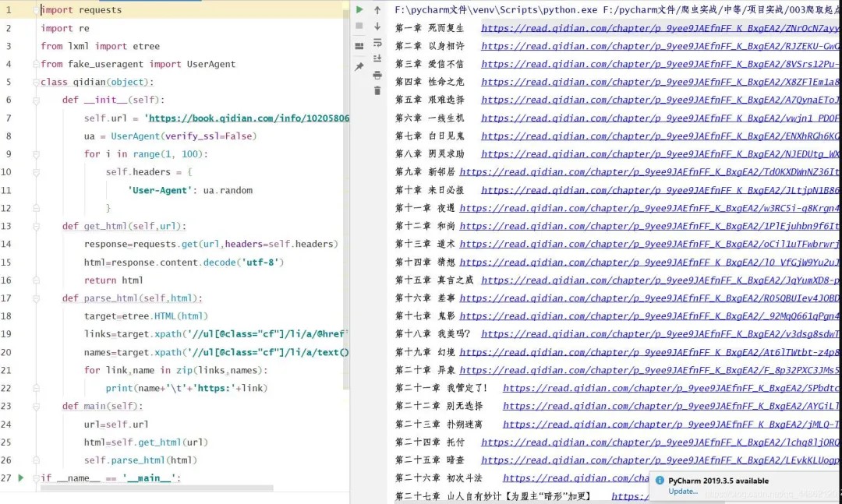Click the Print console output icon

click(377, 75)
